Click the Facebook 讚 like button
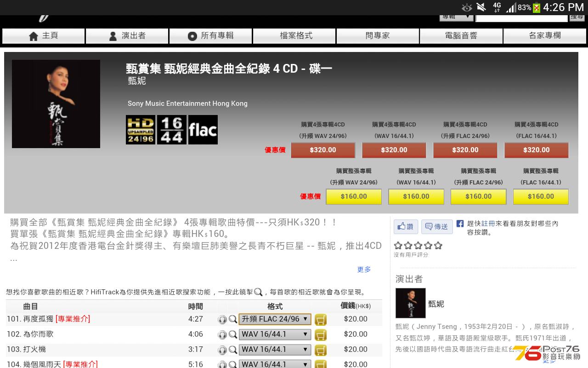Viewport: 588px width, 368px height. [x=406, y=226]
